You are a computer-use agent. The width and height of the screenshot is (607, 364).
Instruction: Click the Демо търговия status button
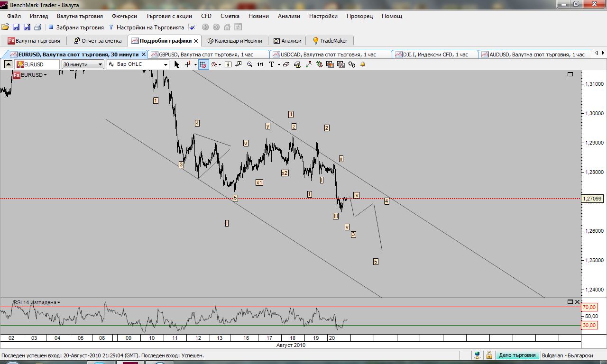(x=517, y=355)
